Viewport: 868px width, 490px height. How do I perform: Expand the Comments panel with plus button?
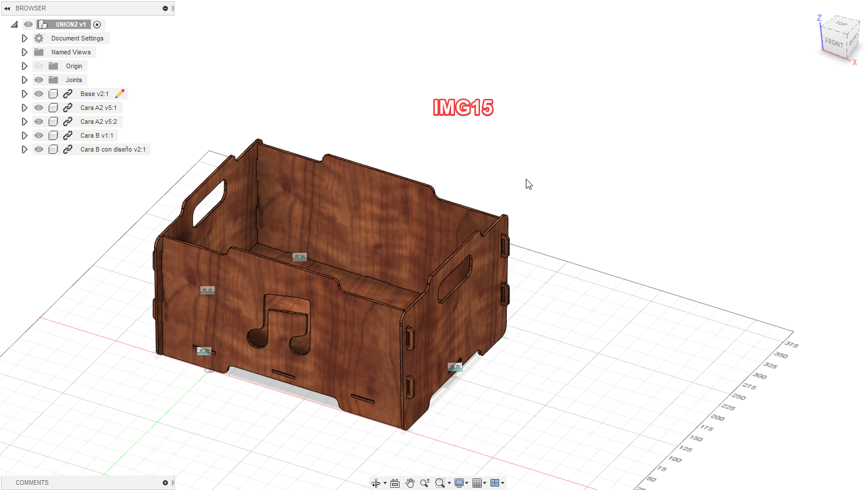tap(165, 482)
